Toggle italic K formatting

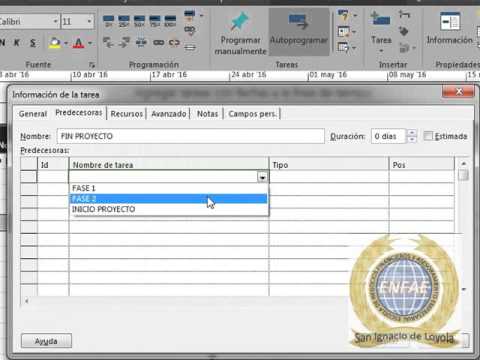point(17,43)
